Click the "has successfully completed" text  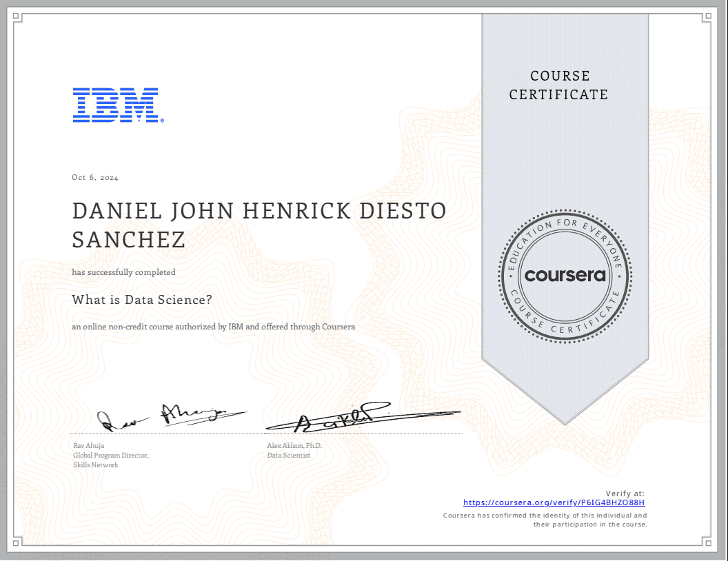coord(124,272)
